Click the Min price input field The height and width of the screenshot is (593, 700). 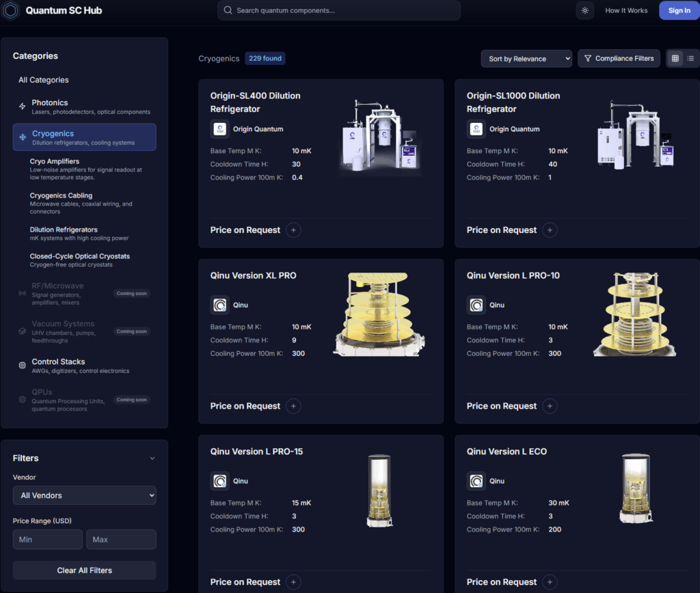pyautogui.click(x=47, y=539)
